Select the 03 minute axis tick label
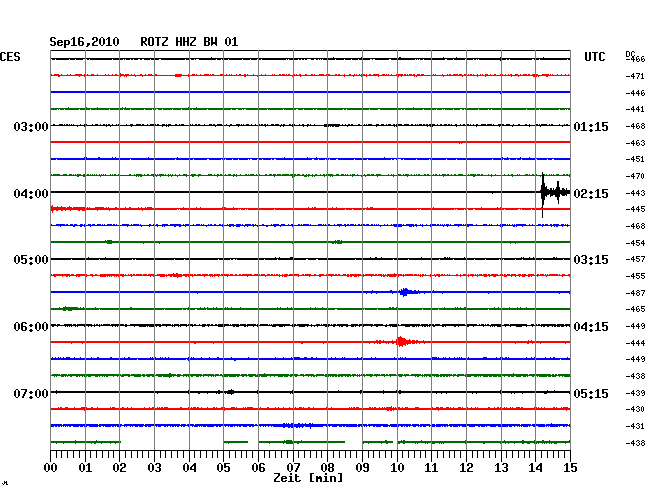 (154, 467)
